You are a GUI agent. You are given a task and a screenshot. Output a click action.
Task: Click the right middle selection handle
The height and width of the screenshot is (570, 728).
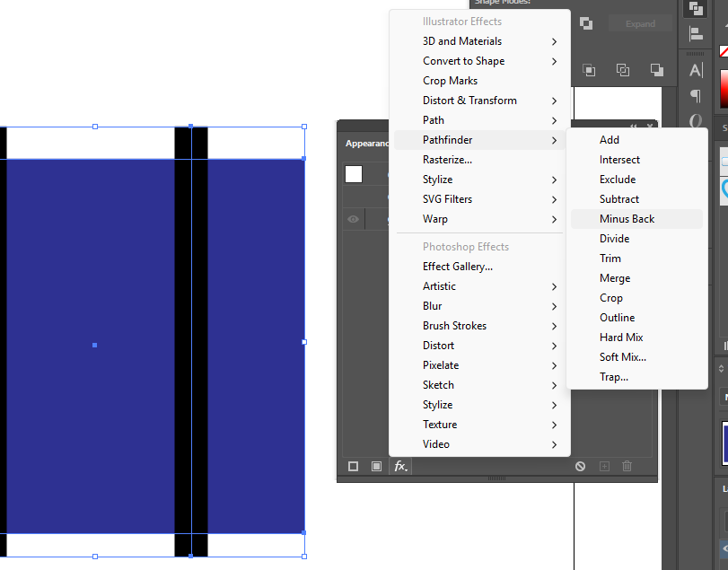coord(304,342)
